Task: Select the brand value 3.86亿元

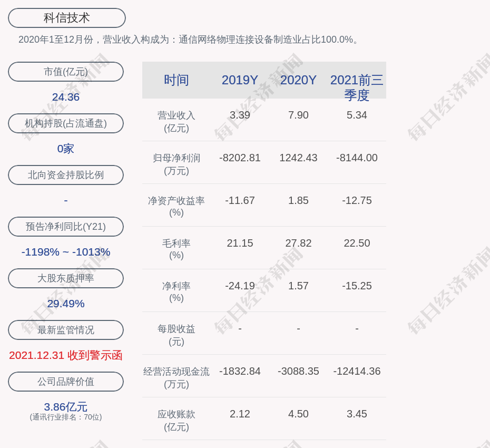Action: pos(66,407)
